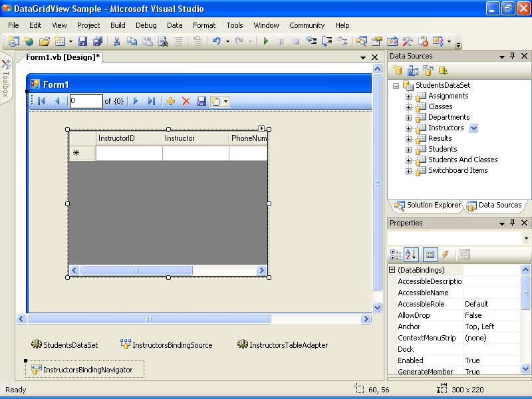Click the Save Data disk icon in navigator
Screen dimensions: 532x399
[x=201, y=101]
